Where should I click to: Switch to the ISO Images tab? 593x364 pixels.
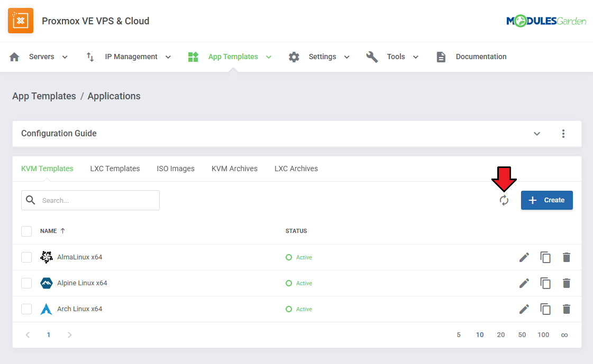(176, 169)
